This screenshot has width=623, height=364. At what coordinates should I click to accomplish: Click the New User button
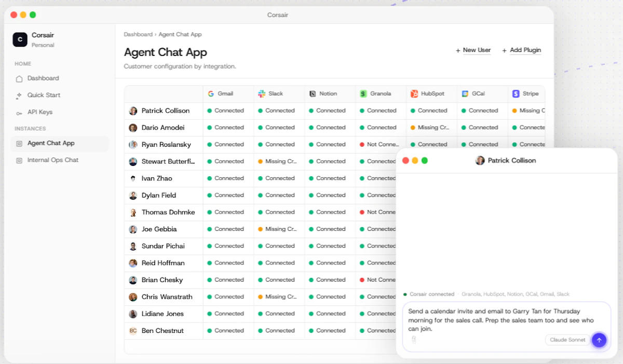[473, 50]
